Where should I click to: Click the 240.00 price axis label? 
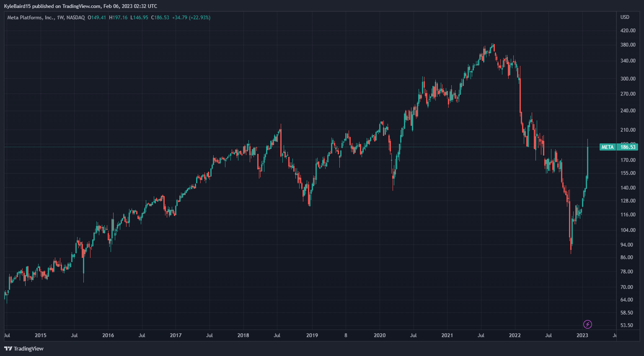[x=628, y=111]
